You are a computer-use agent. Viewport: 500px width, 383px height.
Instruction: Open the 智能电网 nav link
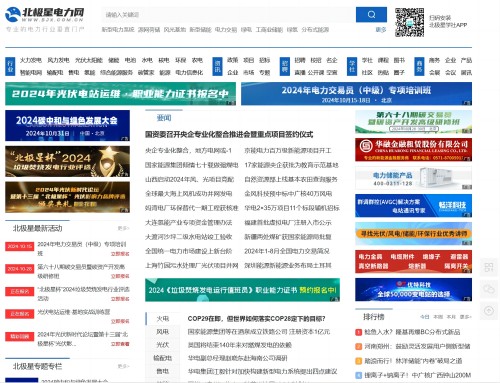click(x=31, y=72)
